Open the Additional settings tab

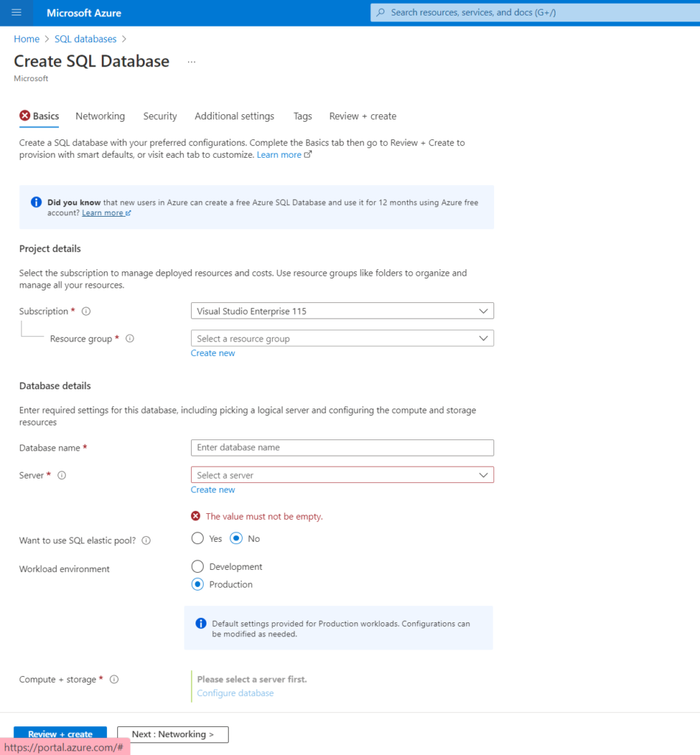(x=234, y=116)
